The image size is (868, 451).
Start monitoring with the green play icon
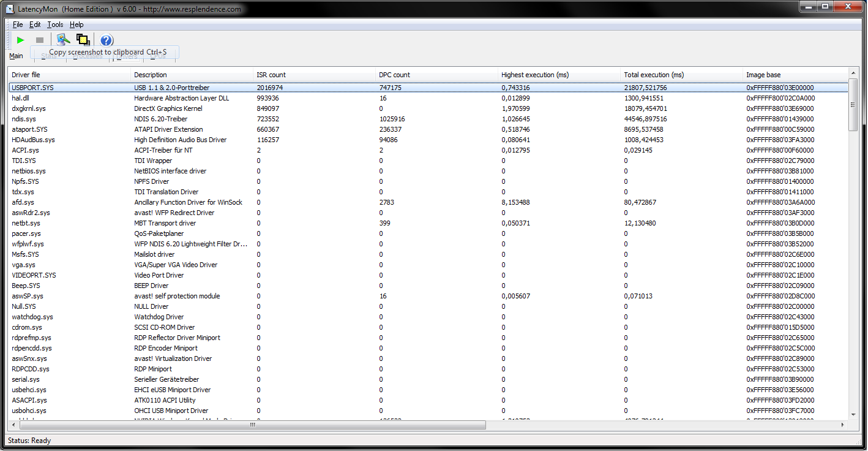(x=21, y=40)
